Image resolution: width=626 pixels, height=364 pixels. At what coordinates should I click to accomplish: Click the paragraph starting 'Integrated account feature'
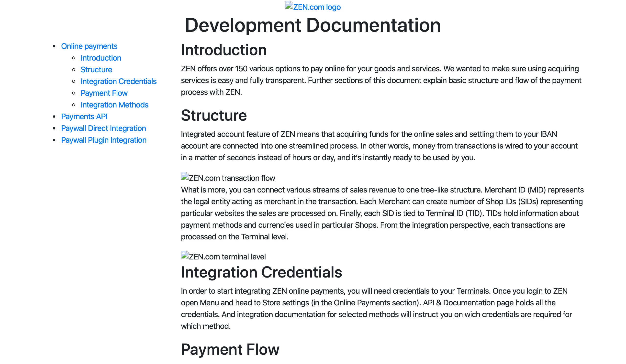coord(380,146)
